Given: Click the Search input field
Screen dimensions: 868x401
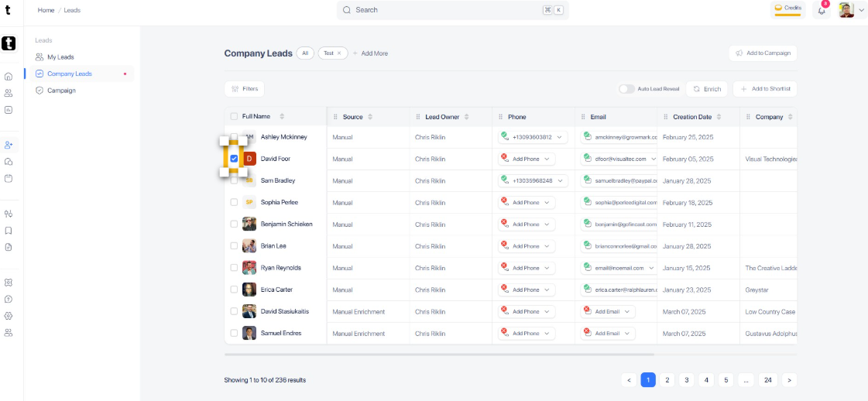Looking at the screenshot, I should pyautogui.click(x=453, y=10).
